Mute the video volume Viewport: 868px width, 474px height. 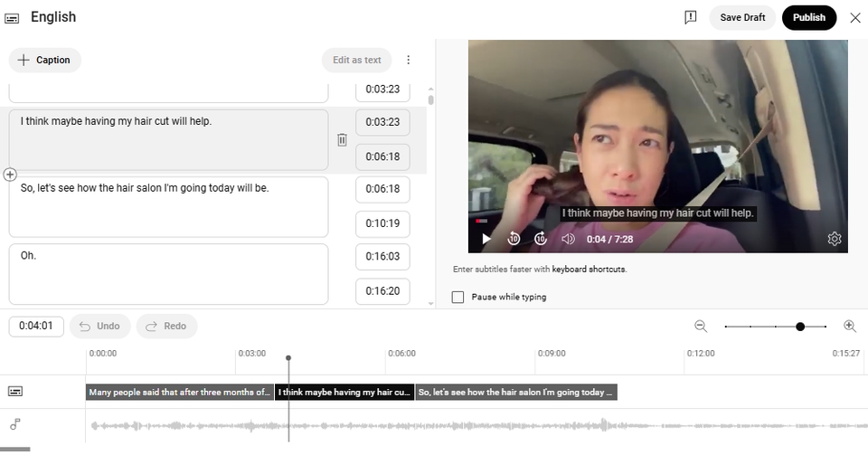pos(568,239)
